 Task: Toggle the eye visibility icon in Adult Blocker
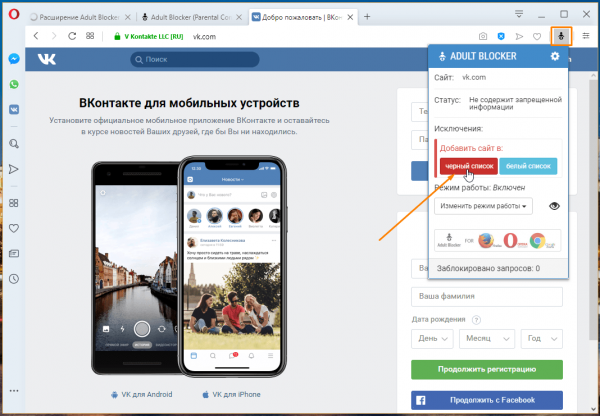coord(554,206)
